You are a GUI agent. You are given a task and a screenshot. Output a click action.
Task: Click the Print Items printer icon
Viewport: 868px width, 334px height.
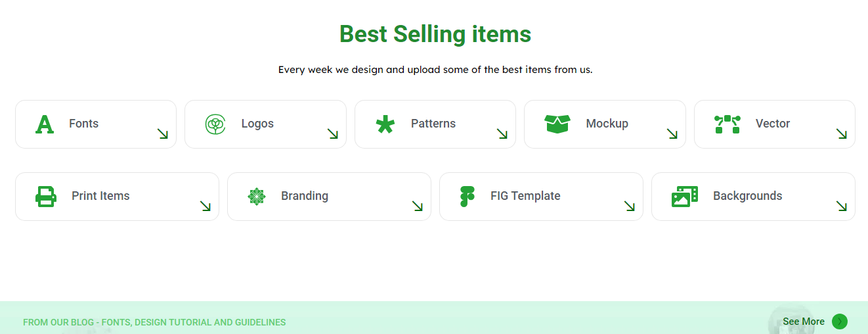click(x=46, y=196)
